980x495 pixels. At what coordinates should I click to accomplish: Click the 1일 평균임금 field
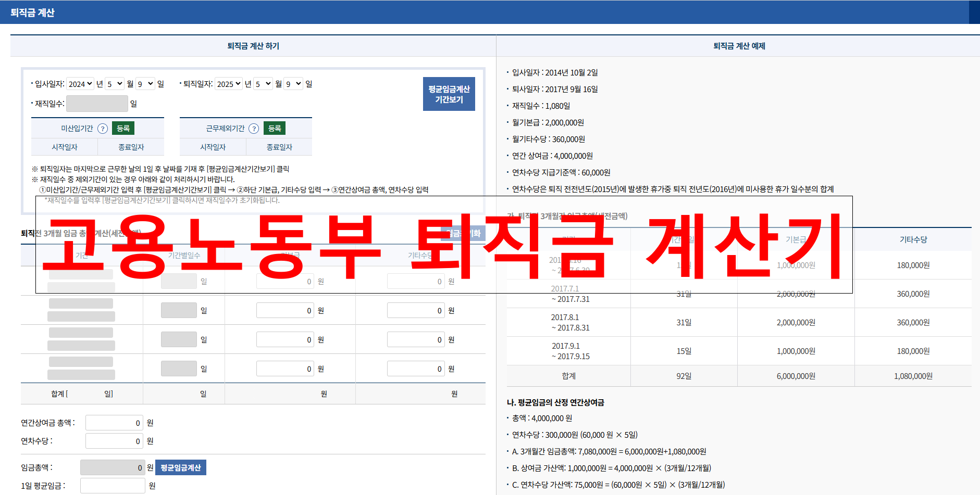(x=113, y=486)
